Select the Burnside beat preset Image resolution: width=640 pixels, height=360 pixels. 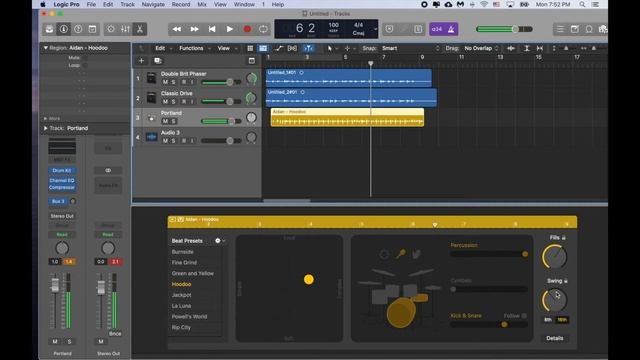182,252
